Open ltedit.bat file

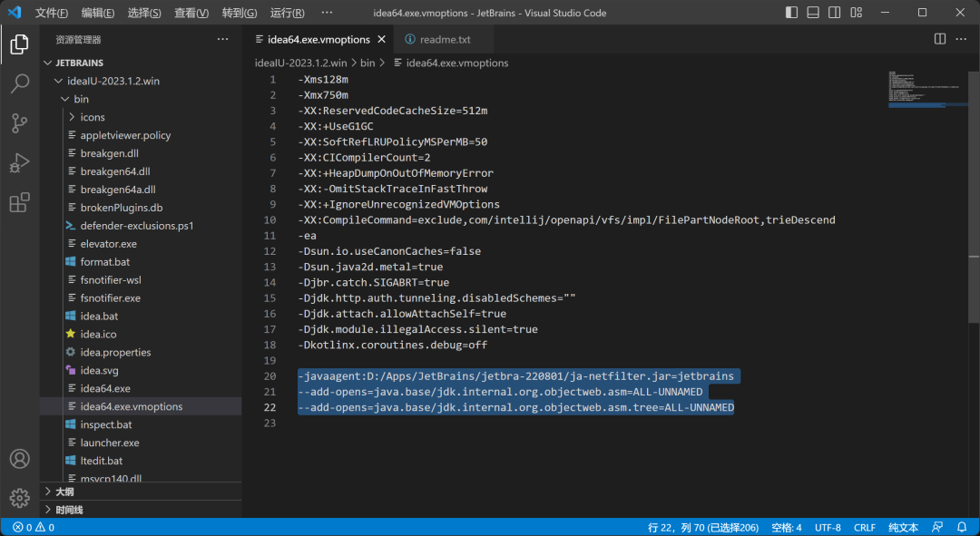(141, 461)
